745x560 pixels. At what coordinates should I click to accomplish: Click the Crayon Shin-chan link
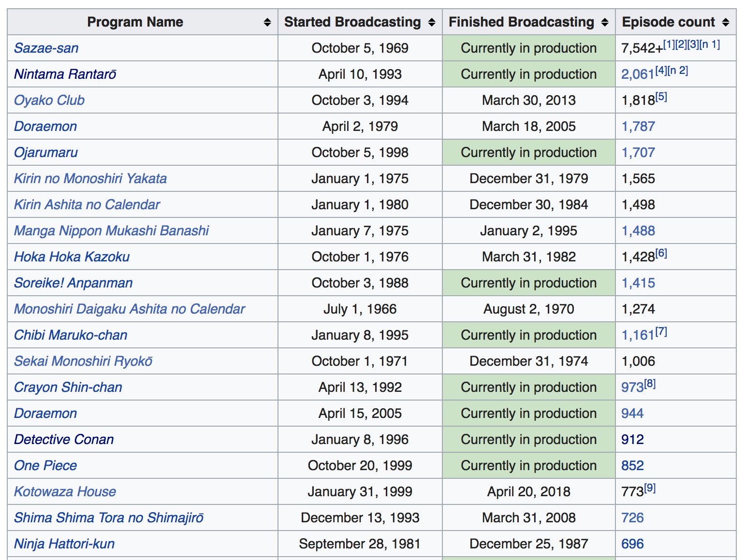(x=68, y=387)
